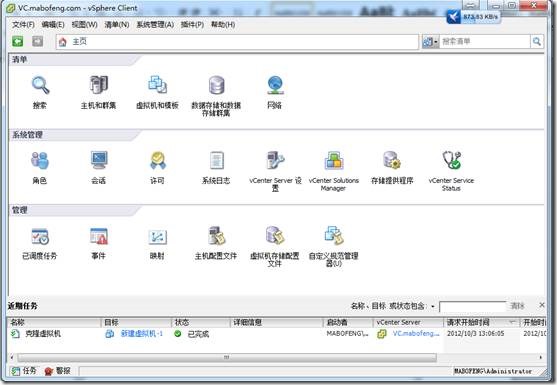Open the 系统管理(A) menu
The width and height of the screenshot is (557, 385).
point(155,25)
